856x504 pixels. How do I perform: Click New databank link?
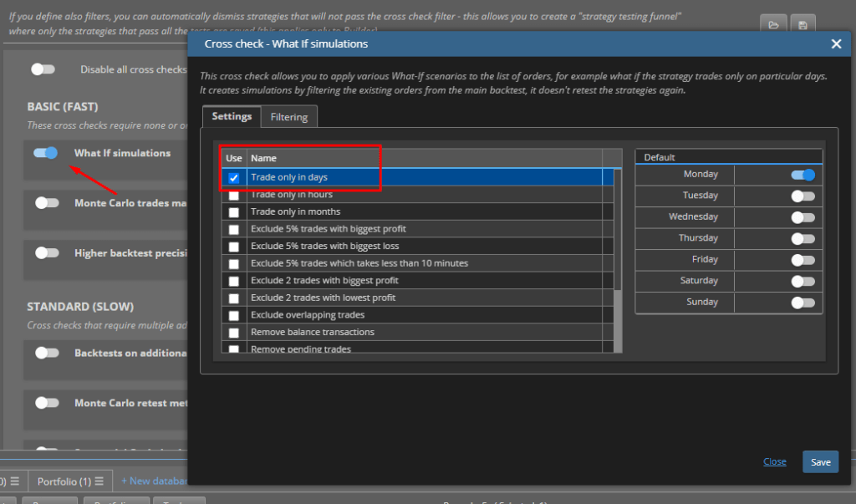(154, 481)
